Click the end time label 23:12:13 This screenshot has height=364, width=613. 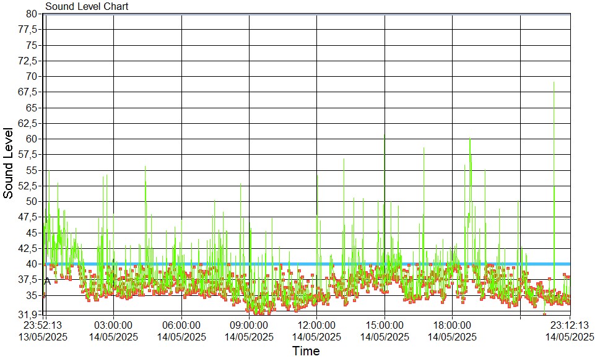tap(569, 324)
